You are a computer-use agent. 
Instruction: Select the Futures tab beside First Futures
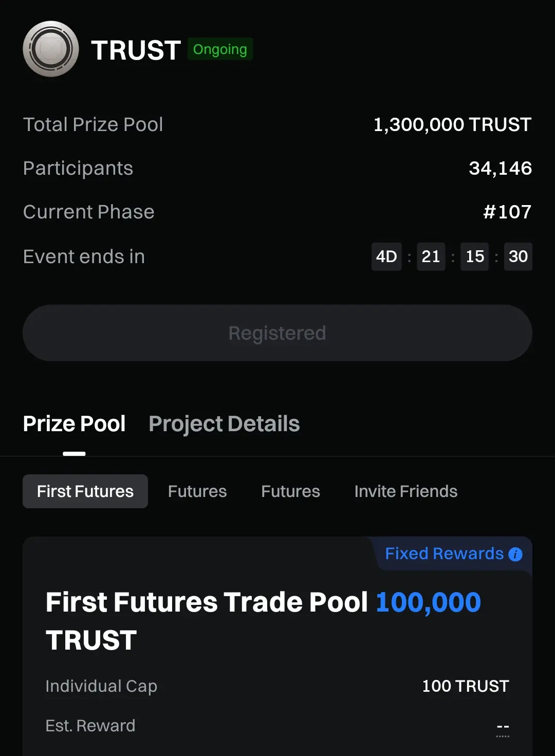(197, 491)
